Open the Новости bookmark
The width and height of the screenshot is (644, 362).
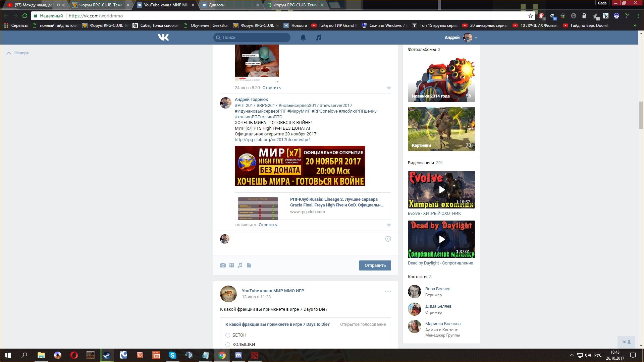click(295, 25)
